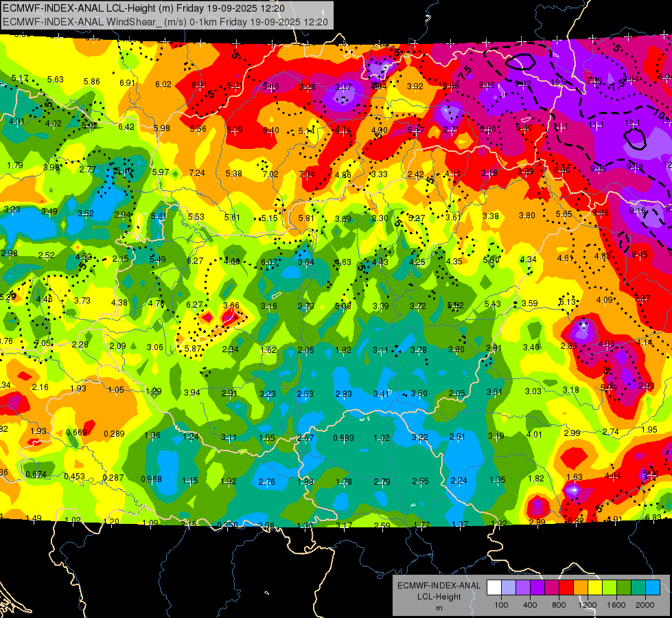Click the wind shear value 0.289
672x618 pixels.
click(114, 433)
